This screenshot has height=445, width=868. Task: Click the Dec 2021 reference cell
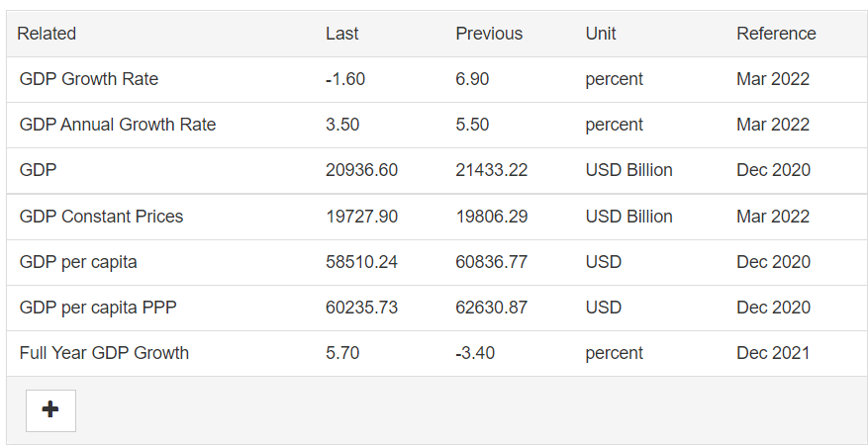773,353
